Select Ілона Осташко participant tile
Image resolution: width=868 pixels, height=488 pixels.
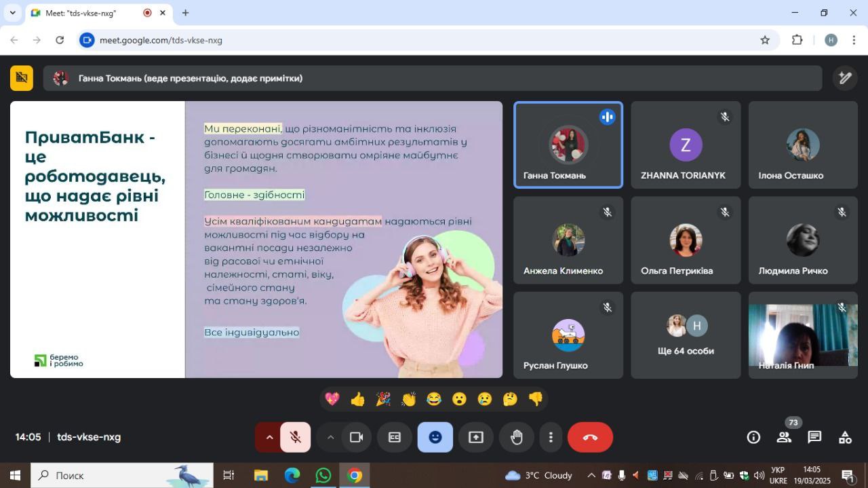pyautogui.click(x=803, y=145)
